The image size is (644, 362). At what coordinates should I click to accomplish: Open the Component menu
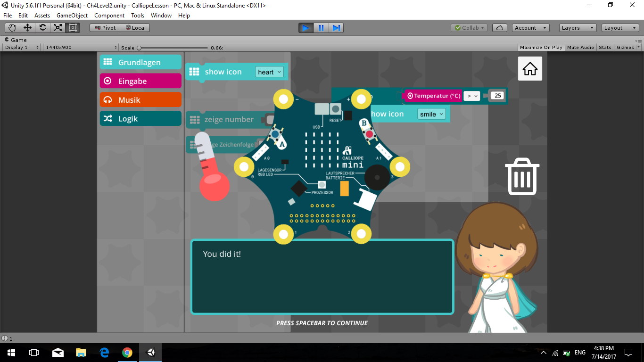109,16
